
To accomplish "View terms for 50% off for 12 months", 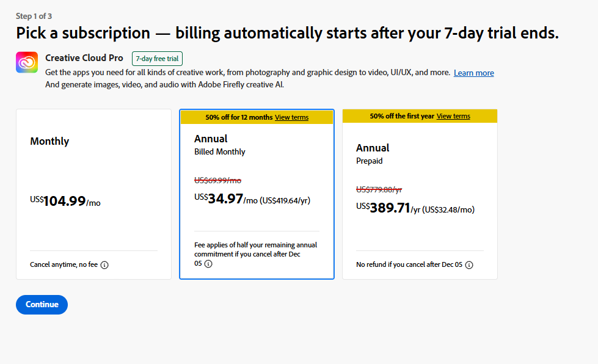I will coord(291,117).
